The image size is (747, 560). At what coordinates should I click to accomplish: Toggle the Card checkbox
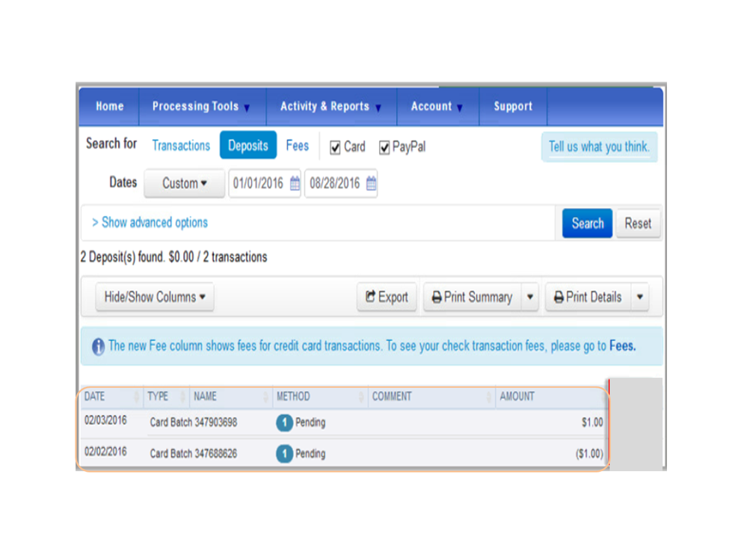click(x=335, y=147)
